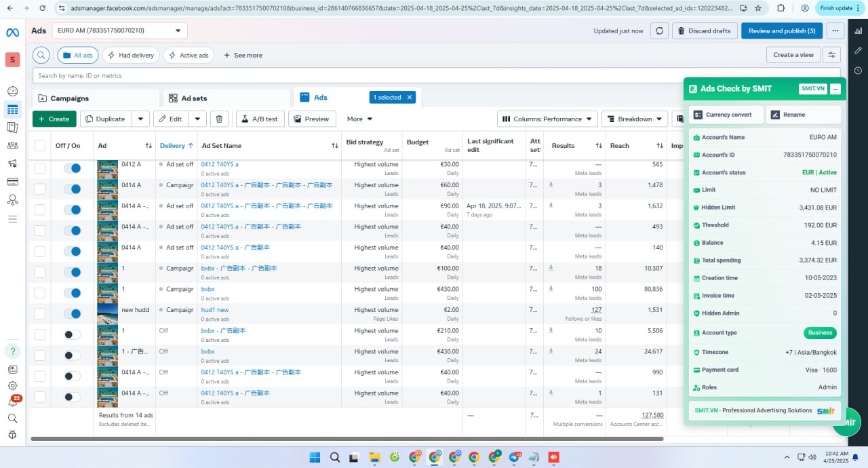Open the Audiences people icon in the sidebar
This screenshot has width=868, height=468.
(12, 145)
